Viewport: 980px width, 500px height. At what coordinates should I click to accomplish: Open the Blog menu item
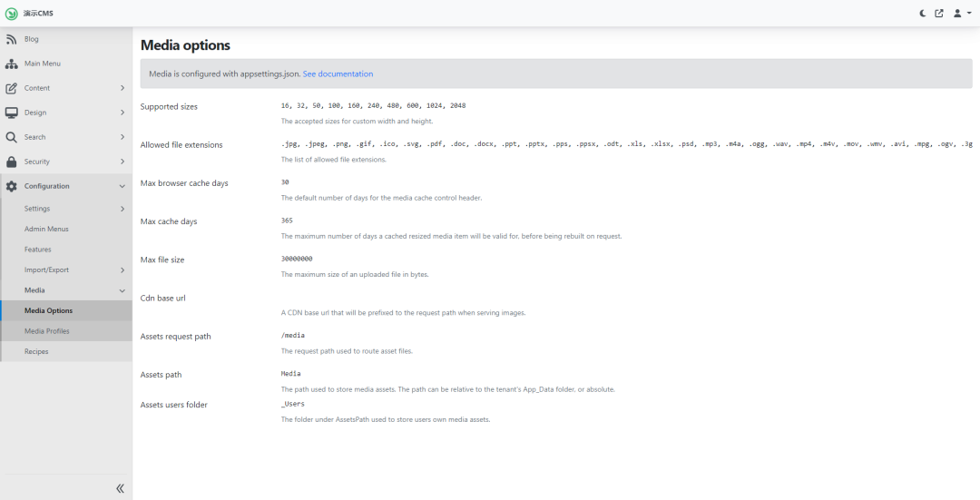pyautogui.click(x=66, y=39)
